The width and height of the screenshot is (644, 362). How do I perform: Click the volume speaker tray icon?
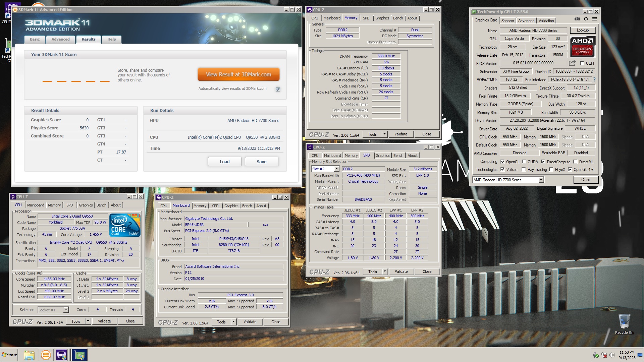(x=612, y=355)
